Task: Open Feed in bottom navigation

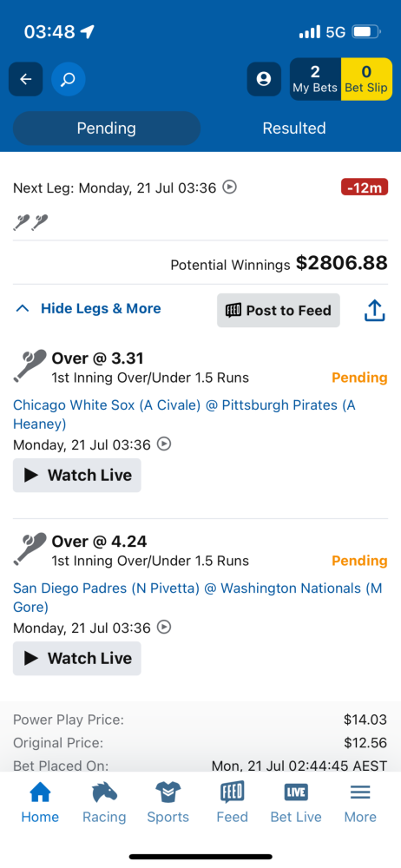Action: (x=232, y=802)
